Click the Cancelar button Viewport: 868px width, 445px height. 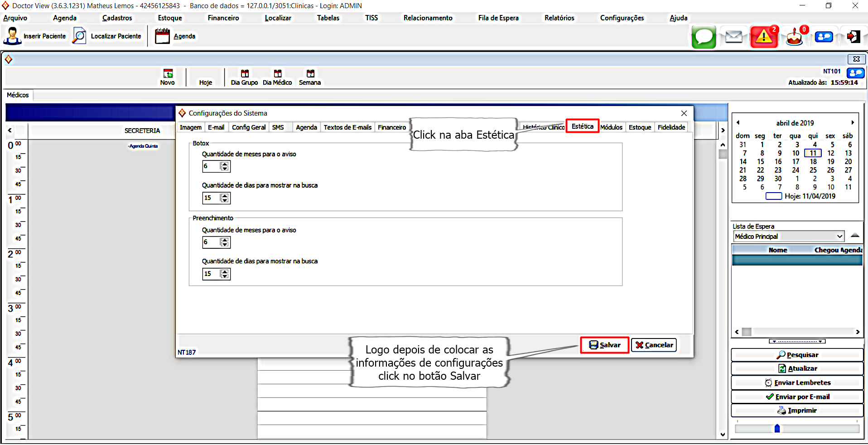tap(654, 345)
